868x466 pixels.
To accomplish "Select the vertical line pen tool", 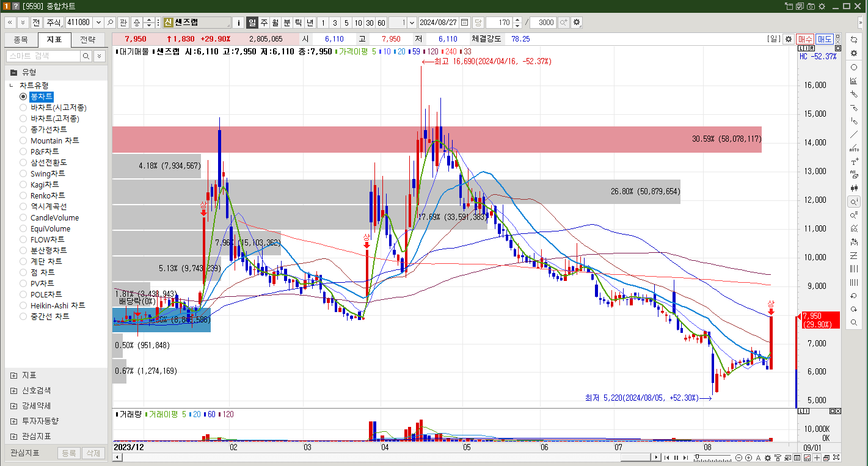I will tap(854, 121).
